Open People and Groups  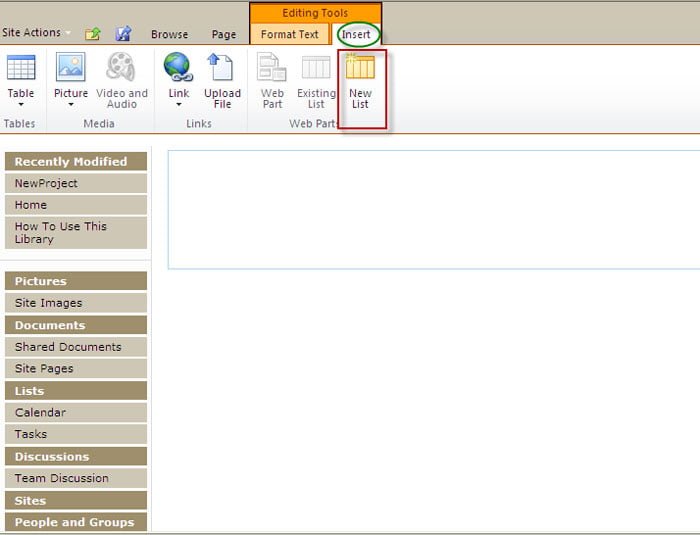(76, 522)
